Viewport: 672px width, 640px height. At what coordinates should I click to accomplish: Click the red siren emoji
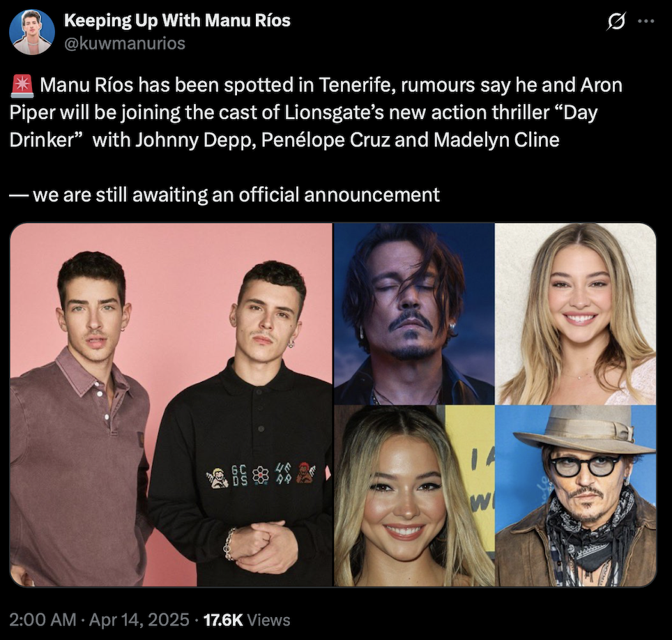pos(22,85)
